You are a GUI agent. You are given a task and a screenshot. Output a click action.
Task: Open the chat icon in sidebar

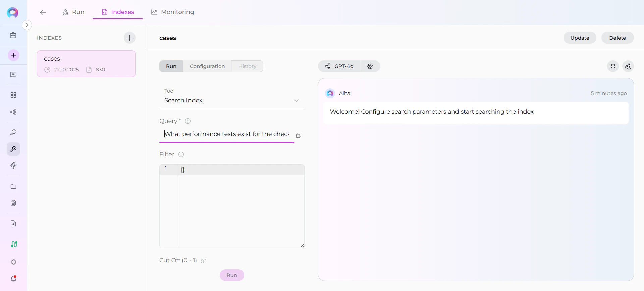[13, 75]
